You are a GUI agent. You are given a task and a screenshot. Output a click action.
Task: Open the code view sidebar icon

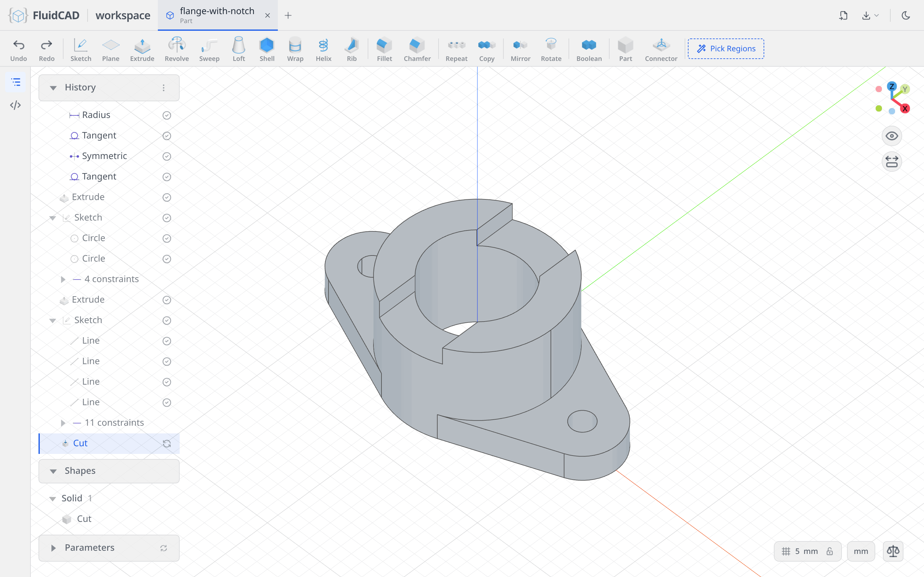15,105
